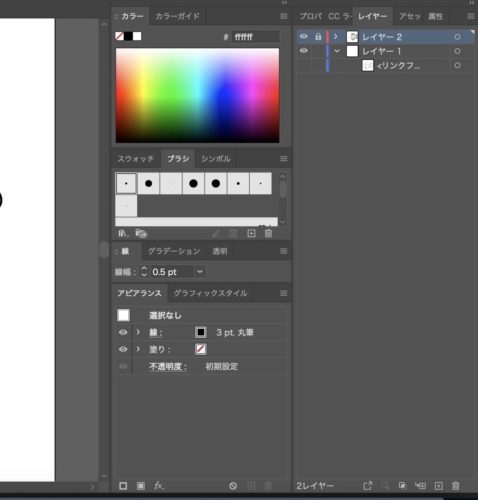Make or release clipping mask icon
478x500 pixels.
click(402, 486)
